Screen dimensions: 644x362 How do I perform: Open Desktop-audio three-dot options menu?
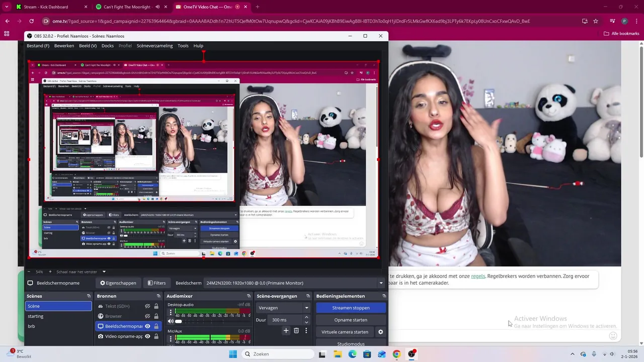pos(171,312)
